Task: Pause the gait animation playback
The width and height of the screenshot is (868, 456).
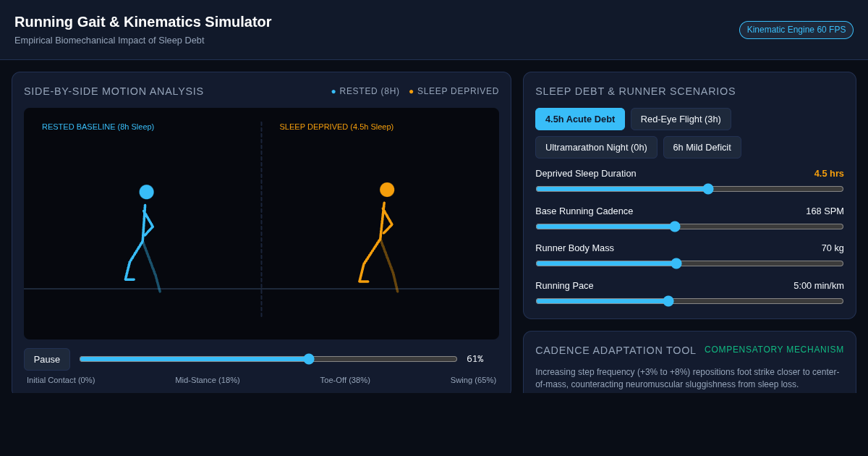Action: (47, 359)
